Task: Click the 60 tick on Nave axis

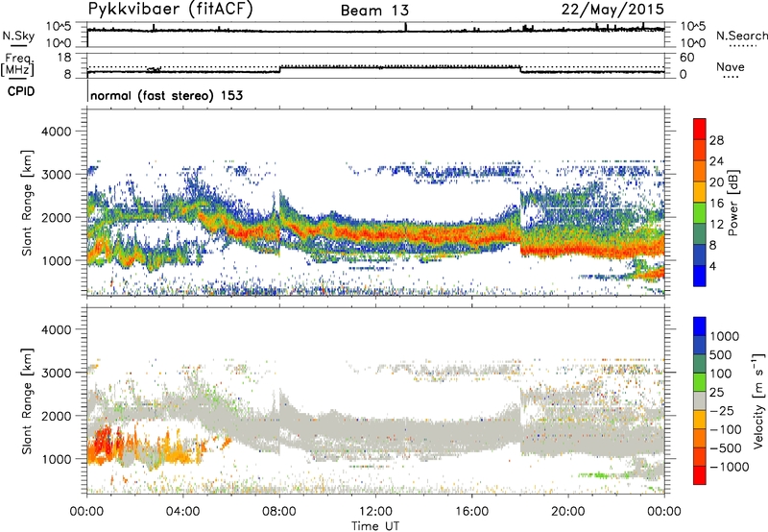Action: [686, 58]
